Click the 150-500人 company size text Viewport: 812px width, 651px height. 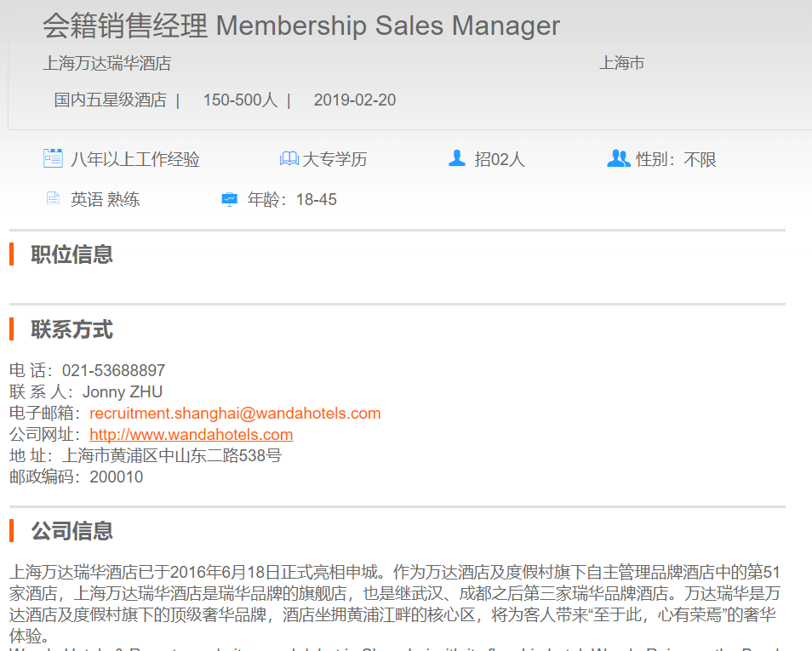coord(240,100)
